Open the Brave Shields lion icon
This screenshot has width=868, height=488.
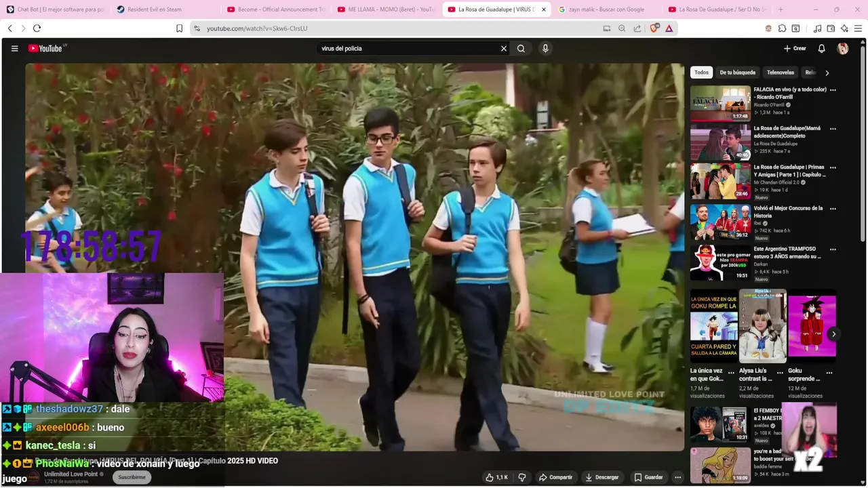(x=654, y=28)
